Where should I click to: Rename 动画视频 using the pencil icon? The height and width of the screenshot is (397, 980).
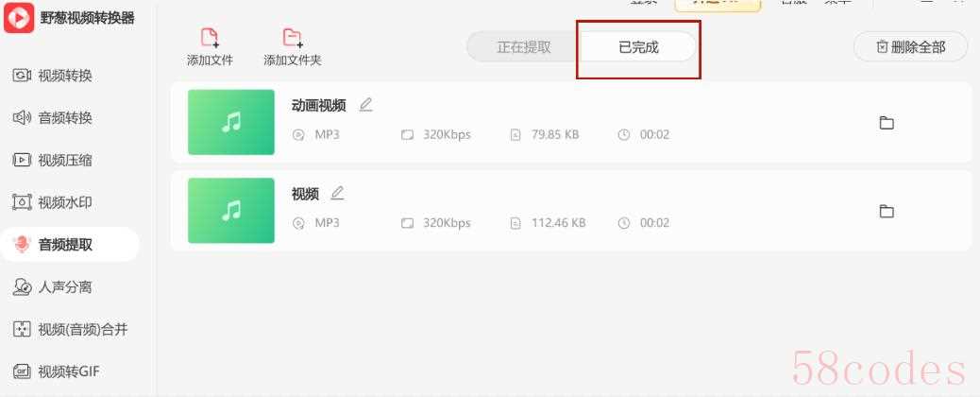[365, 105]
